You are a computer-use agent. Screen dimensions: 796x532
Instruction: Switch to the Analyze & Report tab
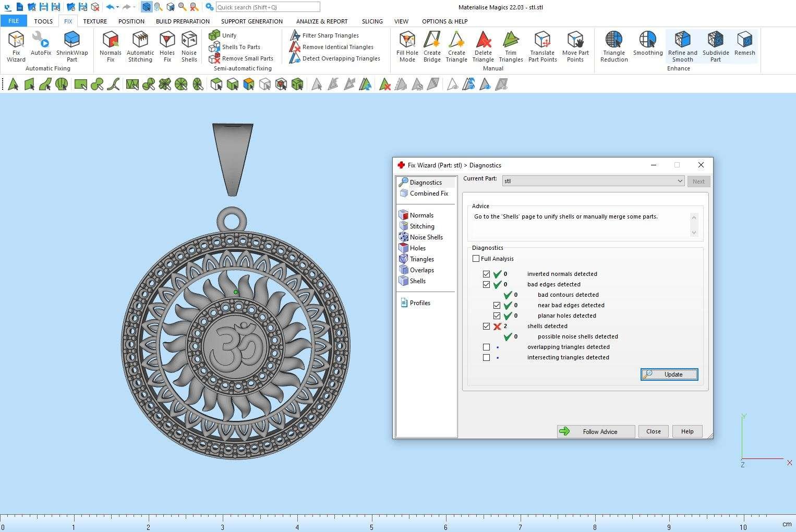[321, 21]
